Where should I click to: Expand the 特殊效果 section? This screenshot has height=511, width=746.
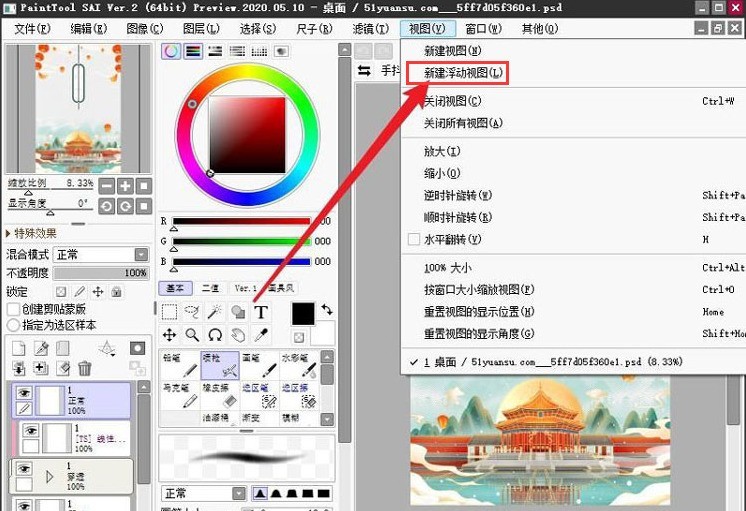point(9,233)
